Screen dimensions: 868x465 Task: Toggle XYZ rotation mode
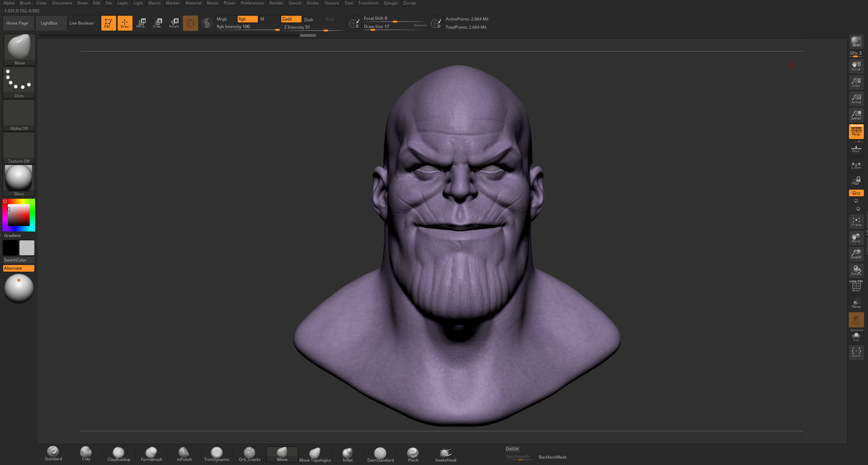pyautogui.click(x=856, y=193)
